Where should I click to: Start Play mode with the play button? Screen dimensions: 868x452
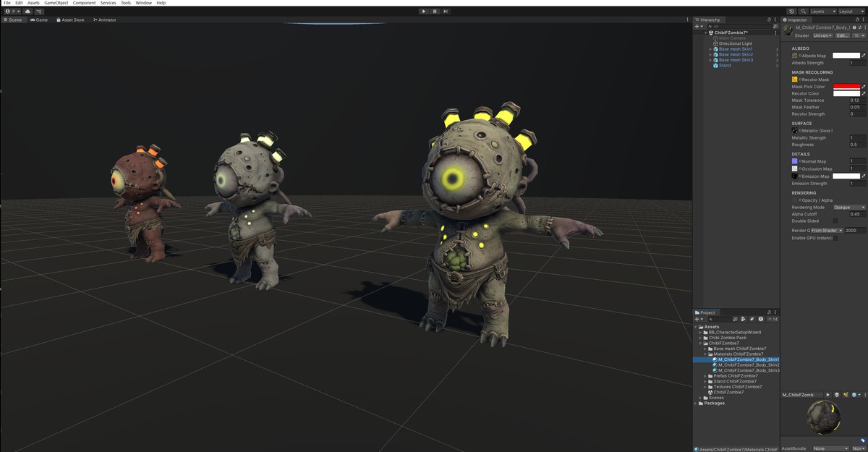[x=424, y=12]
